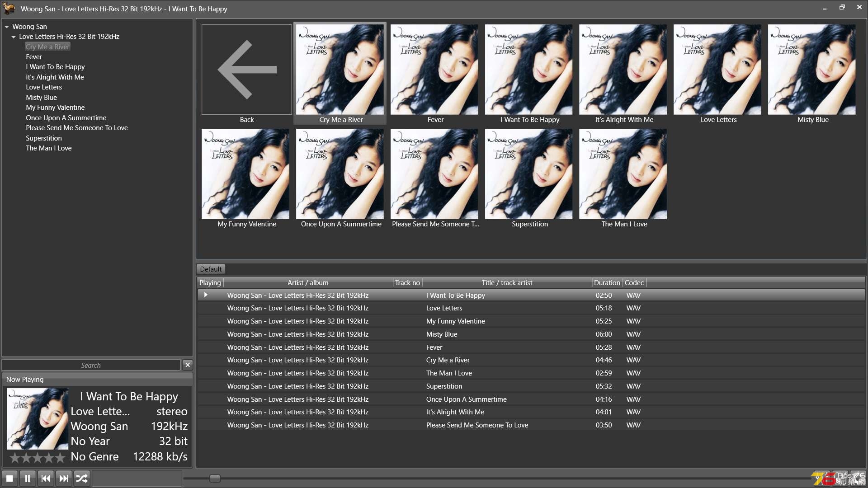Select Misty Blue cover thumbnail
Screen dimensions: 868x488
coord(812,70)
